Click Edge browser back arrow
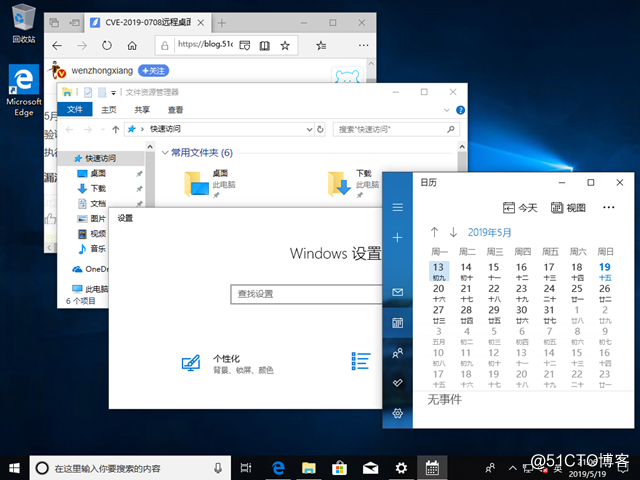 pyautogui.click(x=57, y=45)
